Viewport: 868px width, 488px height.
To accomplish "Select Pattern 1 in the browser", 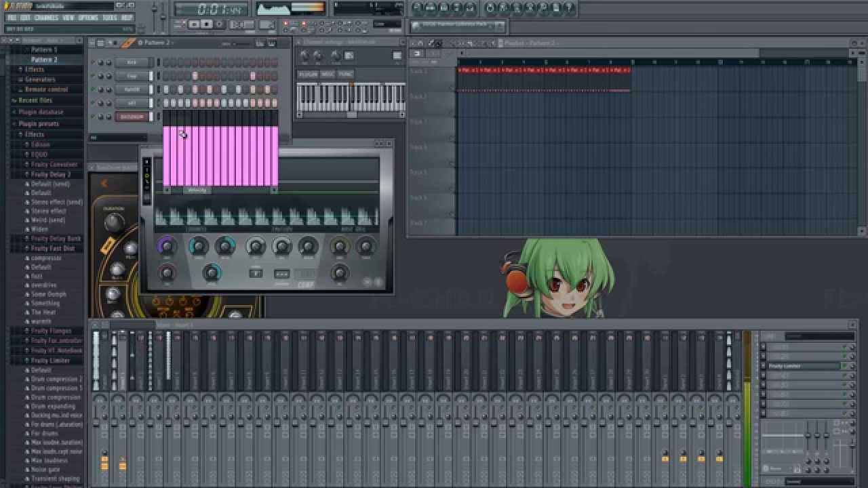I will point(44,49).
